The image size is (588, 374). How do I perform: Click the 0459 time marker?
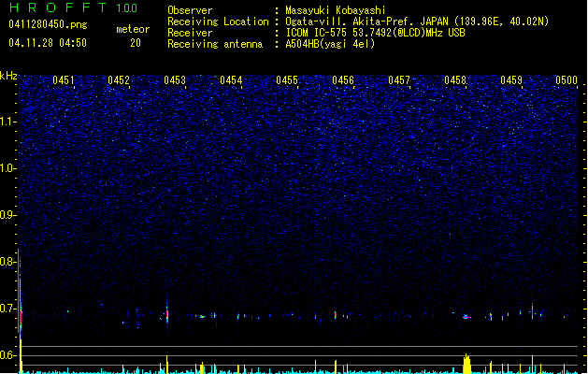[511, 80]
